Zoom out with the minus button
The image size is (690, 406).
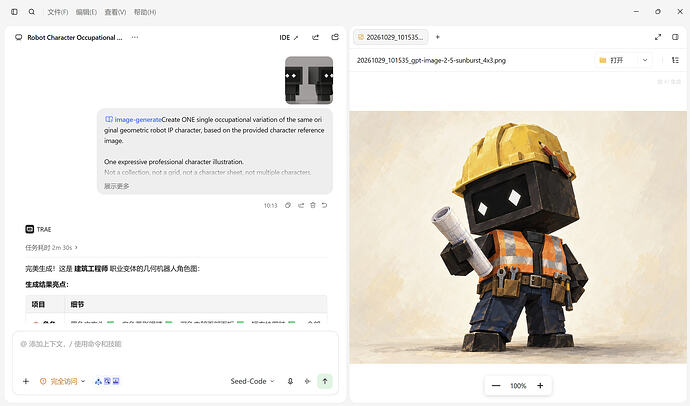(x=496, y=386)
